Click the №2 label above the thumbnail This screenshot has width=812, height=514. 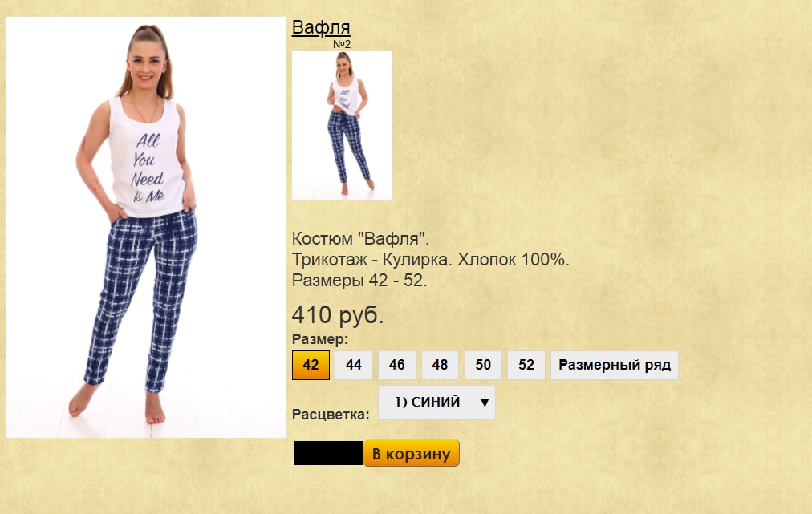pos(342,44)
